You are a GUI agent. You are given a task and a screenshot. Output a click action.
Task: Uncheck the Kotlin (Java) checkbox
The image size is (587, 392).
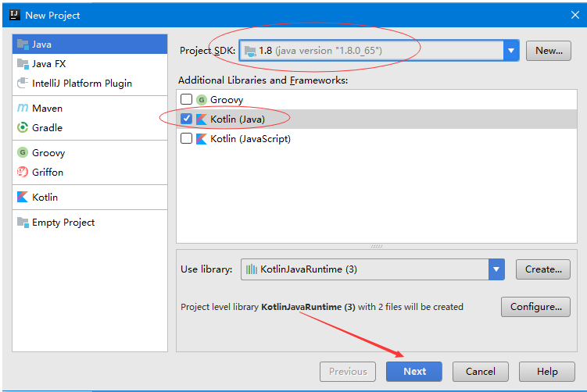[x=186, y=119]
